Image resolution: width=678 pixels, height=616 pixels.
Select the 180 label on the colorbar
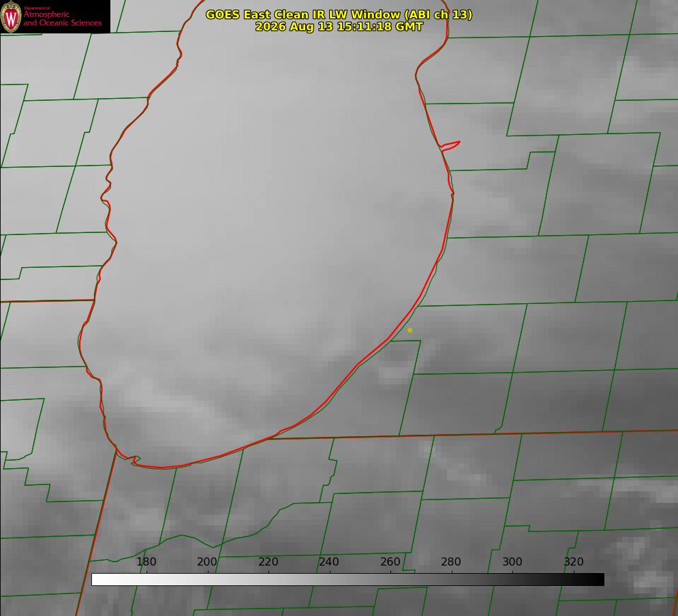tap(146, 561)
